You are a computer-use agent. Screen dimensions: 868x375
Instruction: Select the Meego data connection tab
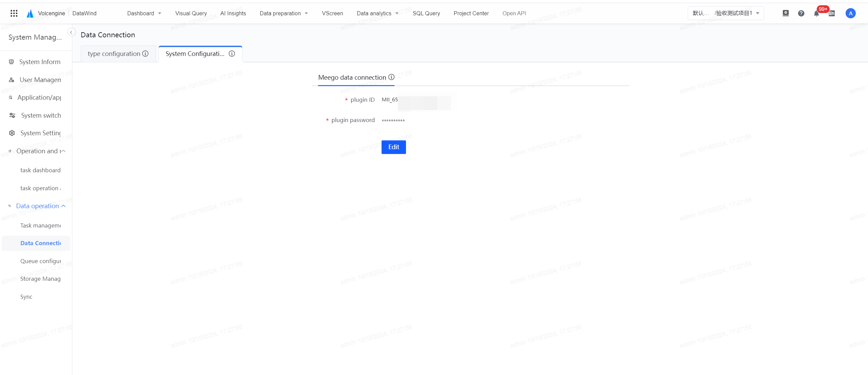point(356,77)
